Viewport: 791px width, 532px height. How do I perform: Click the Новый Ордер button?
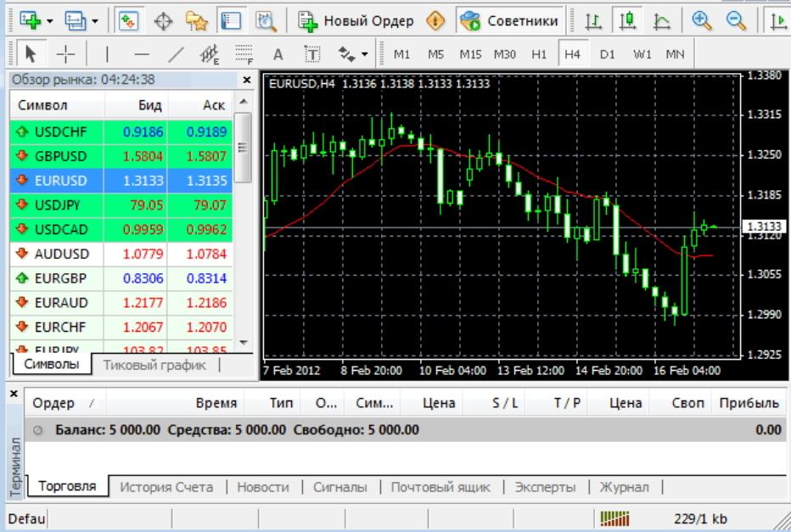click(x=356, y=20)
